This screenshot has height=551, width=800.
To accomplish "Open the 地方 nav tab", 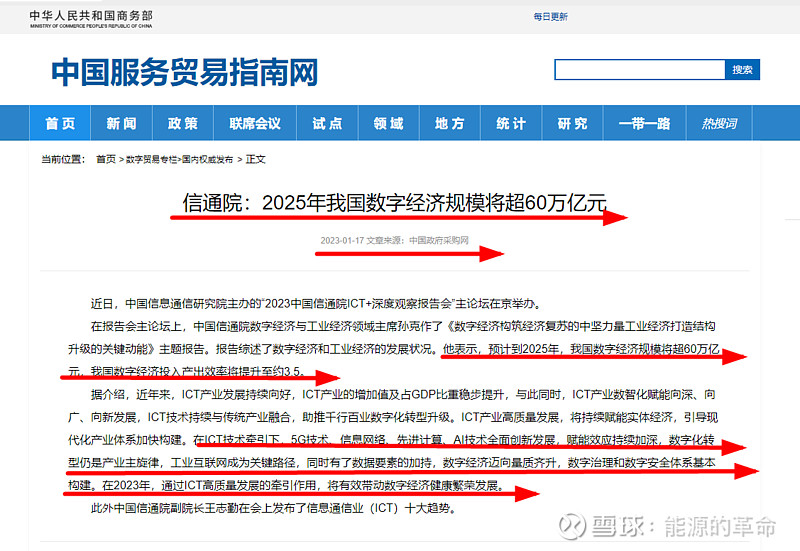I will [x=450, y=123].
